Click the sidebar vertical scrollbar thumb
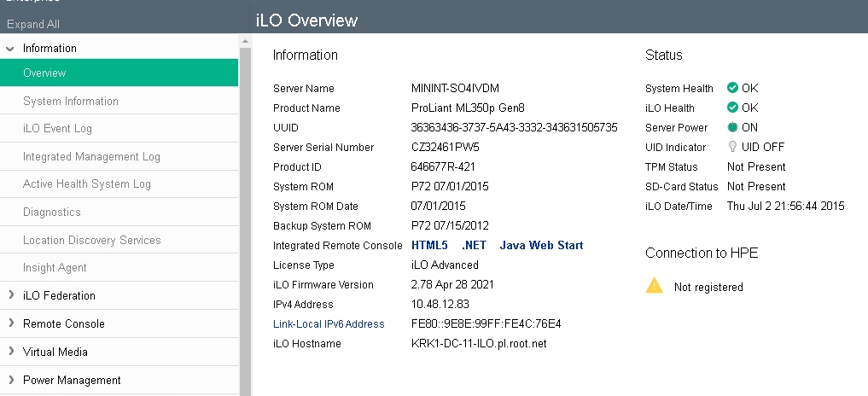Screen dimensions: 868x396 click(x=245, y=222)
